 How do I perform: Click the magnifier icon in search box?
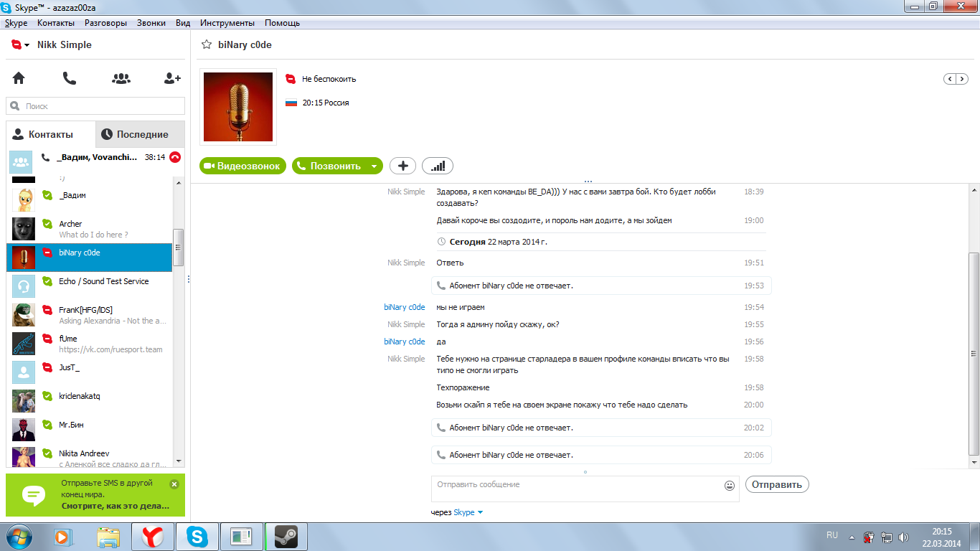[15, 106]
